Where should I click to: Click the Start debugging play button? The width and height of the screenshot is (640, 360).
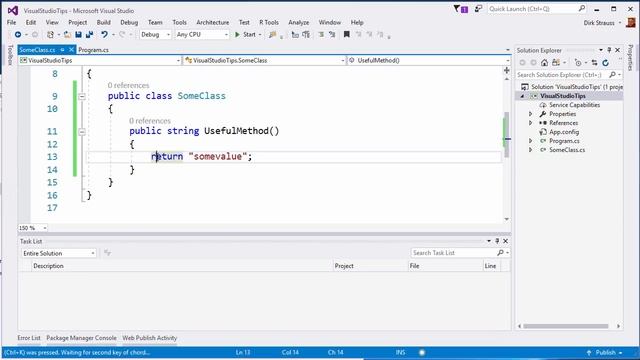point(237,35)
